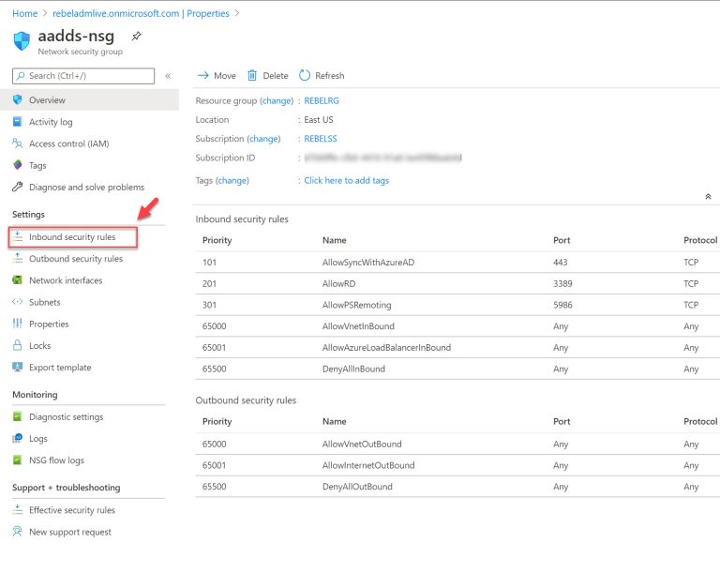Click port 5986 cell

[x=562, y=305]
